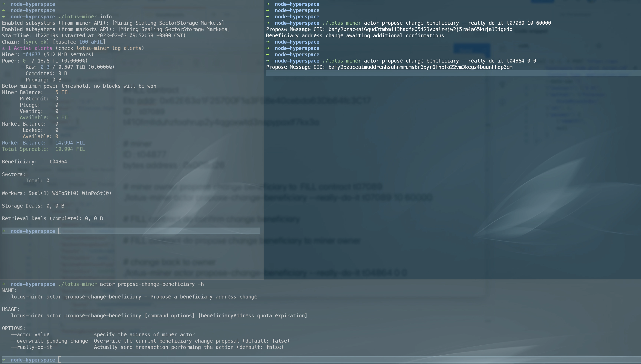Image resolution: width=641 pixels, height=364 pixels.
Task: Click the green 'Available: 5 FIL' line
Action: pyautogui.click(x=45, y=118)
